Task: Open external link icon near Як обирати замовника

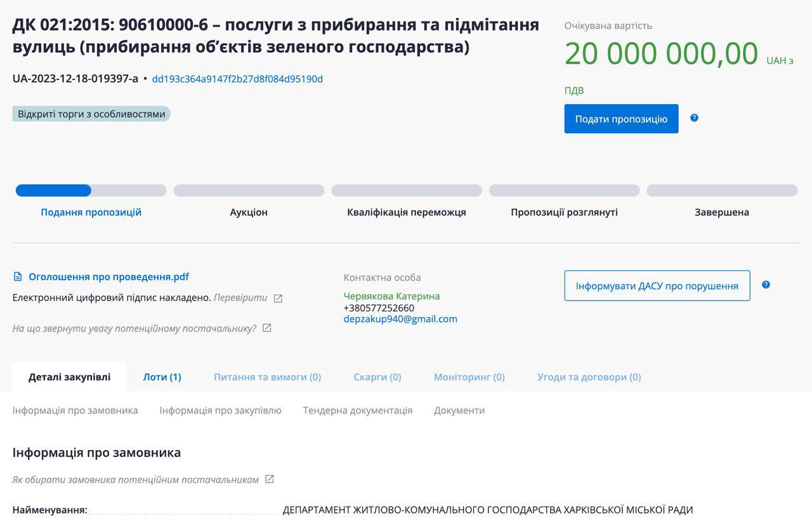Action: [x=270, y=479]
